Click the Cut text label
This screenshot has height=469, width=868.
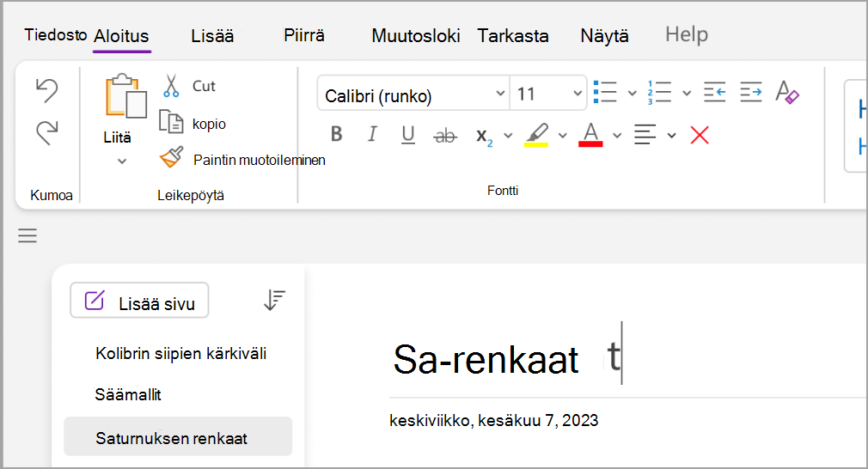[204, 86]
